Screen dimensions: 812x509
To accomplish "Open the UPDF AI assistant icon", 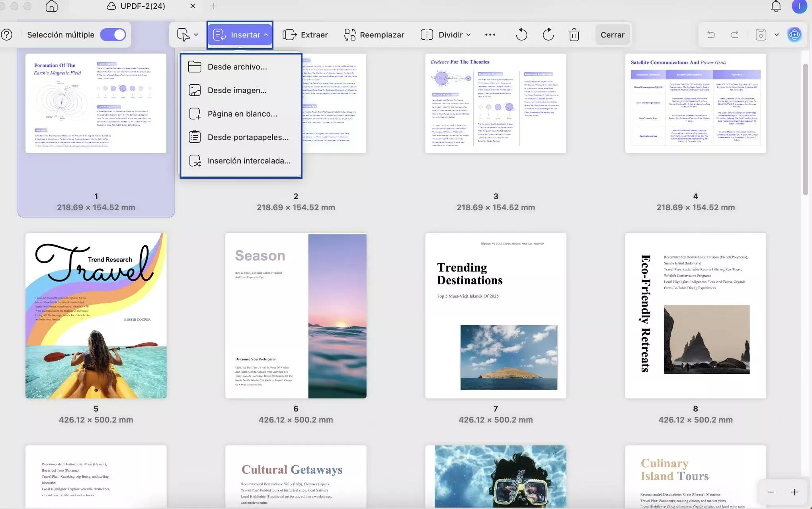I will click(x=794, y=35).
